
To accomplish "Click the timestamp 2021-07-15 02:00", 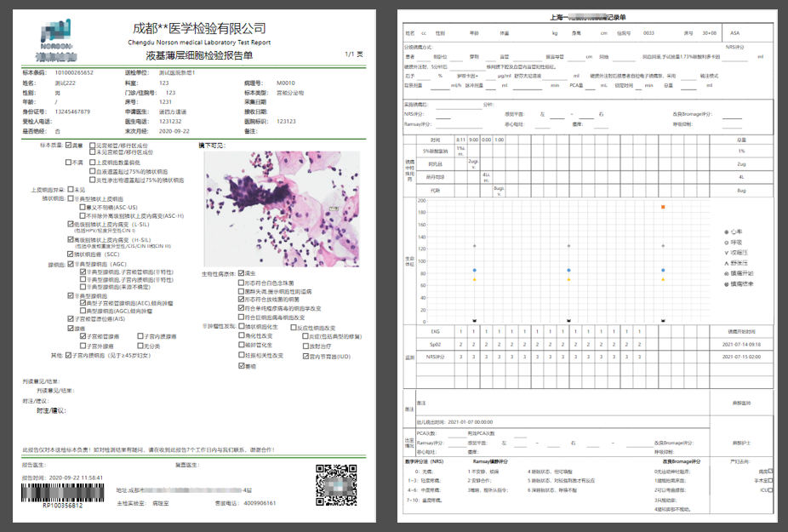I will click(741, 357).
